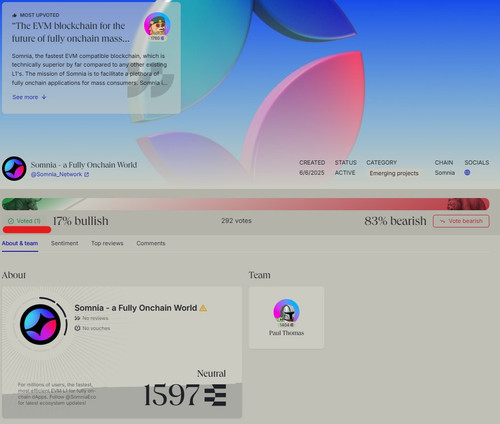
Task: Open the Comments tab
Action: tap(151, 243)
